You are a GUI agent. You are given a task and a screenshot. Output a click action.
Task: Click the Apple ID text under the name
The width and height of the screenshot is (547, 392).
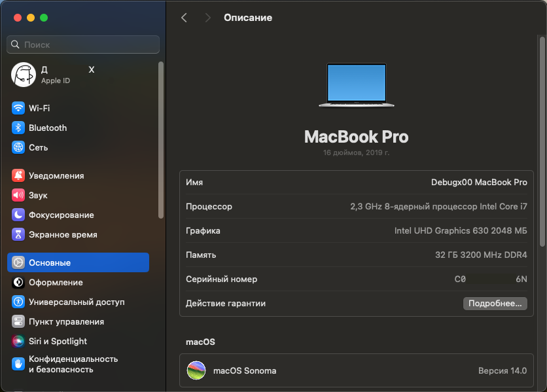[56, 80]
